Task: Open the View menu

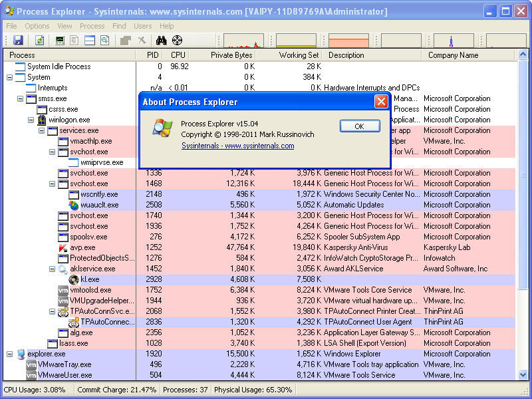Action: tap(65, 26)
